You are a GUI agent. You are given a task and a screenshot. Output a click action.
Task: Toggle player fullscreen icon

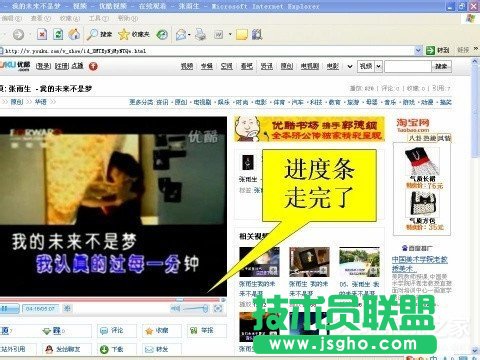coord(218,309)
